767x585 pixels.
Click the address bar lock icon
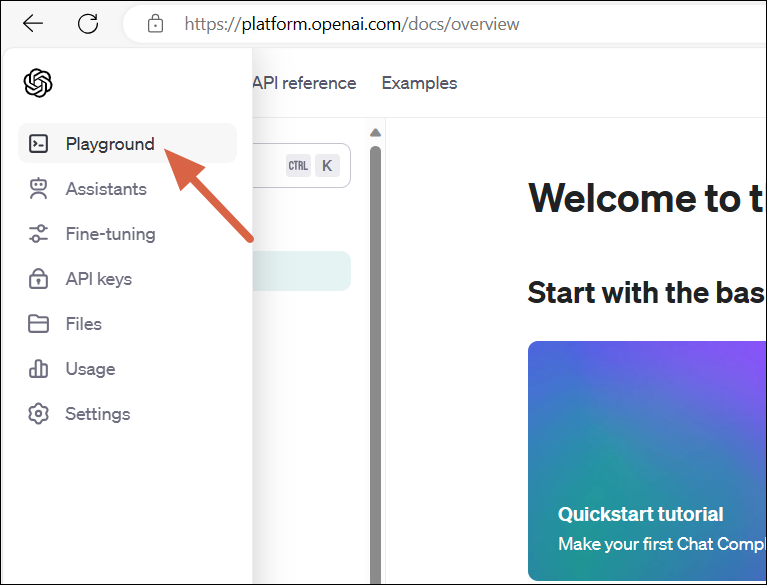155,23
